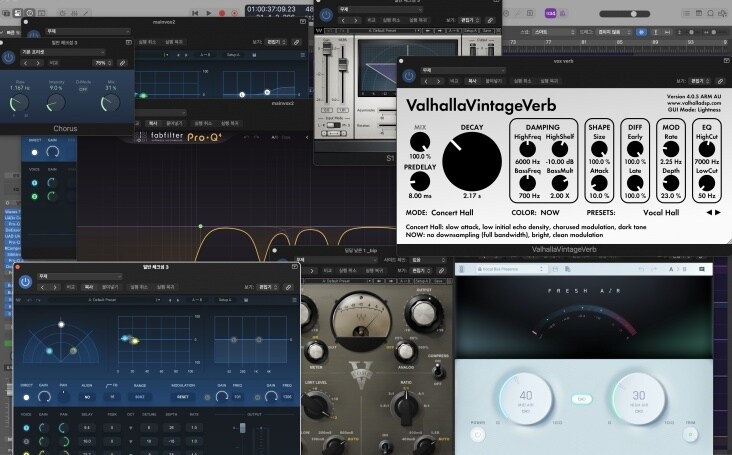Toggle the Fresh Air link button between knobs
732x455 pixels.
pyautogui.click(x=582, y=399)
